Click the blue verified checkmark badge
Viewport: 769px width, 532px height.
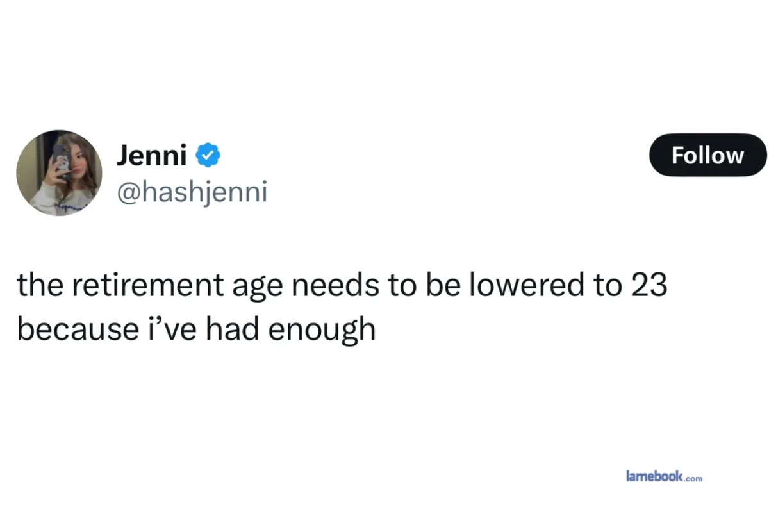click(x=208, y=155)
